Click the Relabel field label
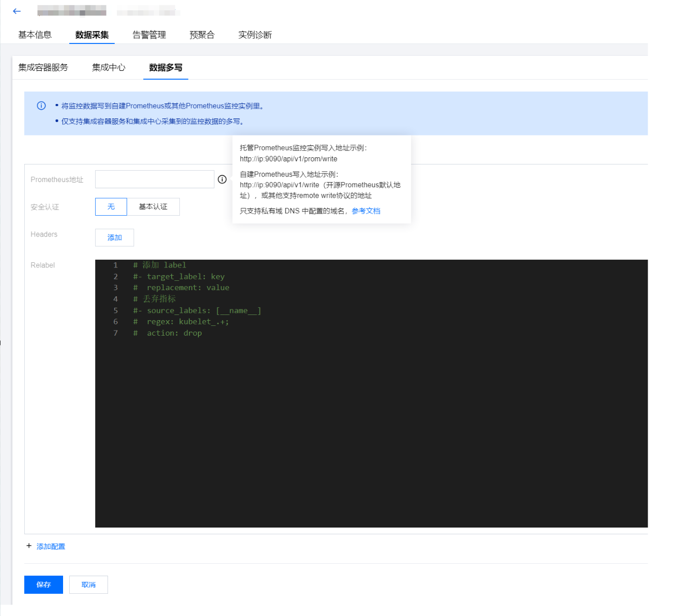The image size is (687, 616). click(42, 265)
